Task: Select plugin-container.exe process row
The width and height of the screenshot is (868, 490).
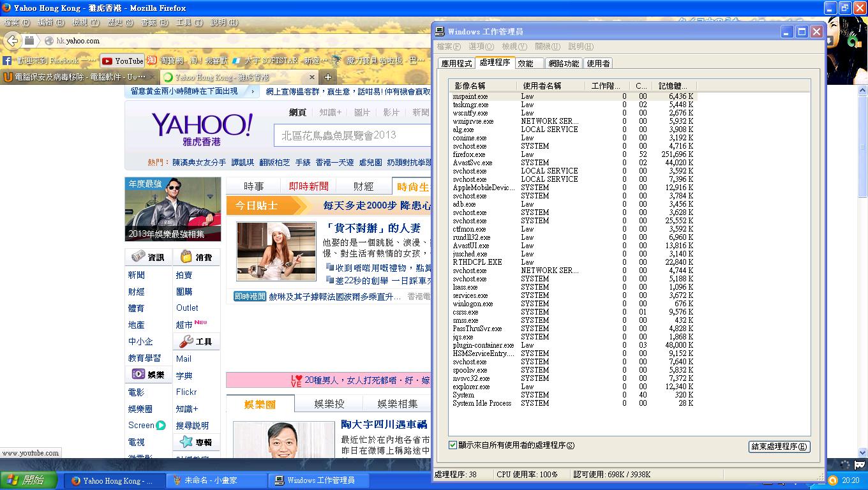Action: click(x=572, y=345)
